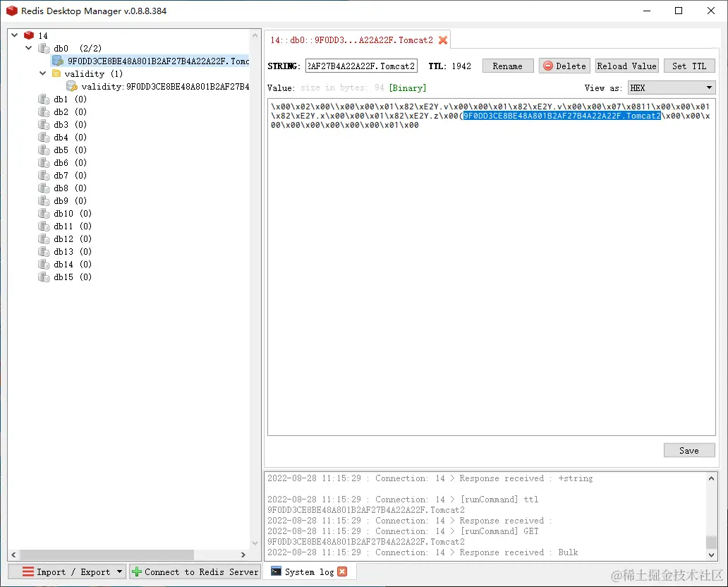
Task: Click the red Redis server icon for connection 14
Action: pyautogui.click(x=29, y=35)
